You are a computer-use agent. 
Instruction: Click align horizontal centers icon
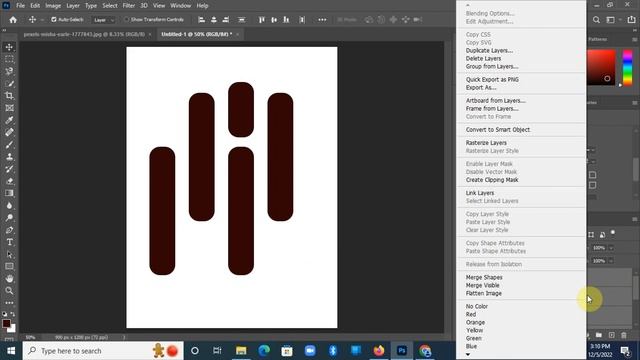[x=213, y=20]
